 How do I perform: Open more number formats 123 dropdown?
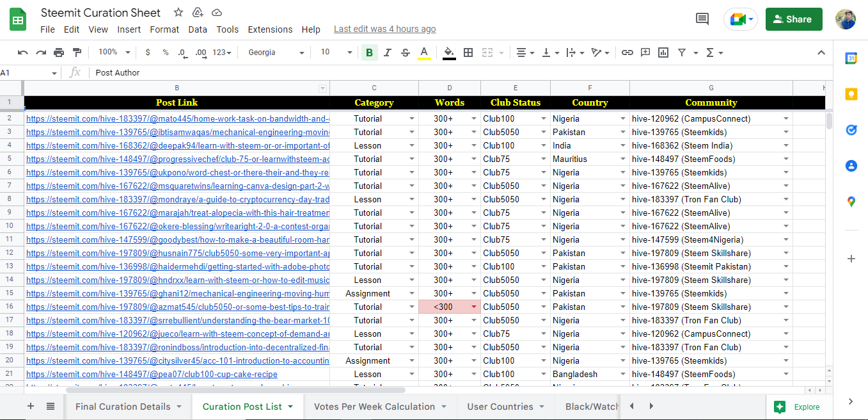(223, 52)
